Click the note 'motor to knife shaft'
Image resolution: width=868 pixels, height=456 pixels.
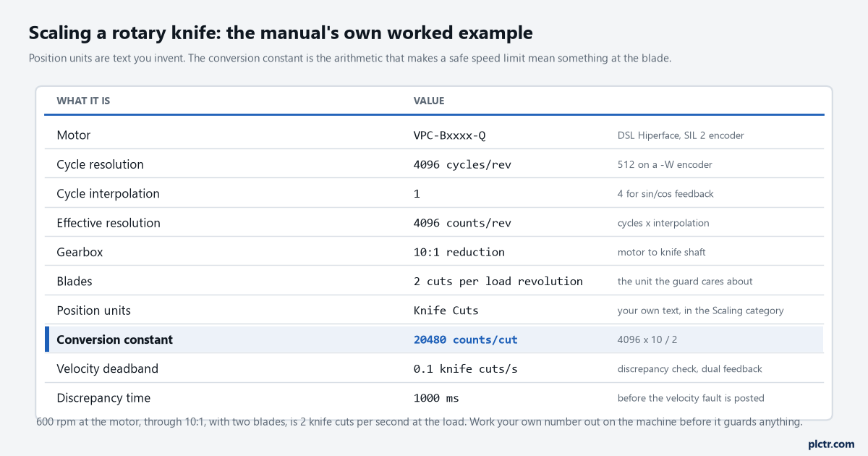(662, 252)
